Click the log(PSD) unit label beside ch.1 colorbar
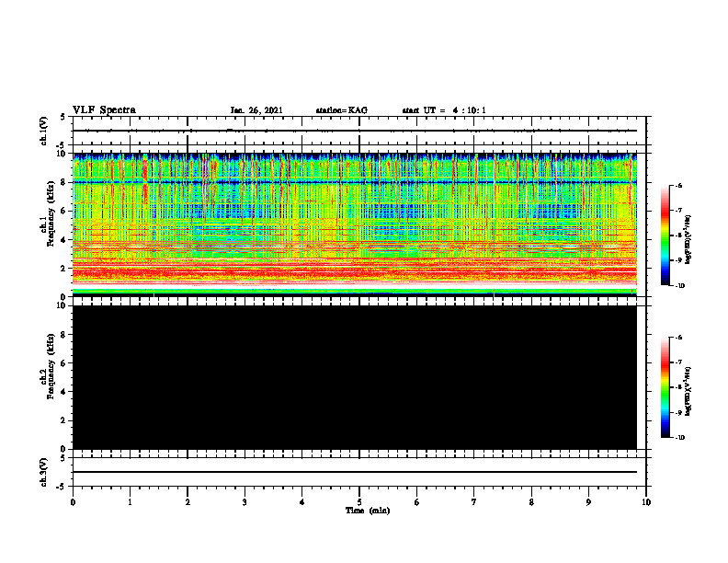This screenshot has width=728, height=563. (x=688, y=240)
